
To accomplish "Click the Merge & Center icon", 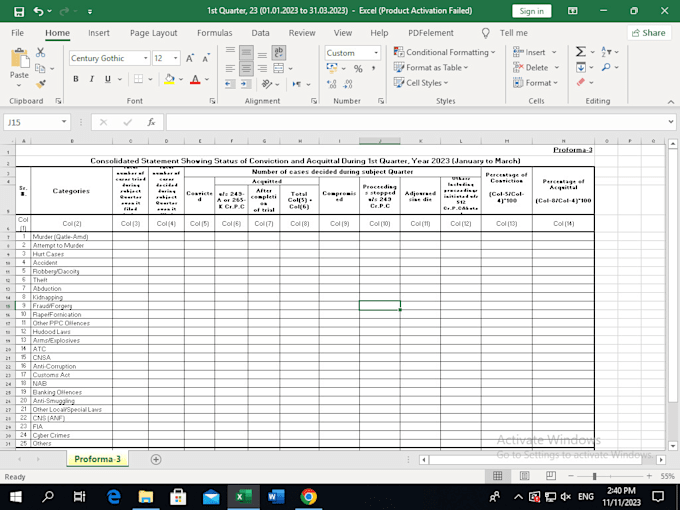I will [x=278, y=68].
